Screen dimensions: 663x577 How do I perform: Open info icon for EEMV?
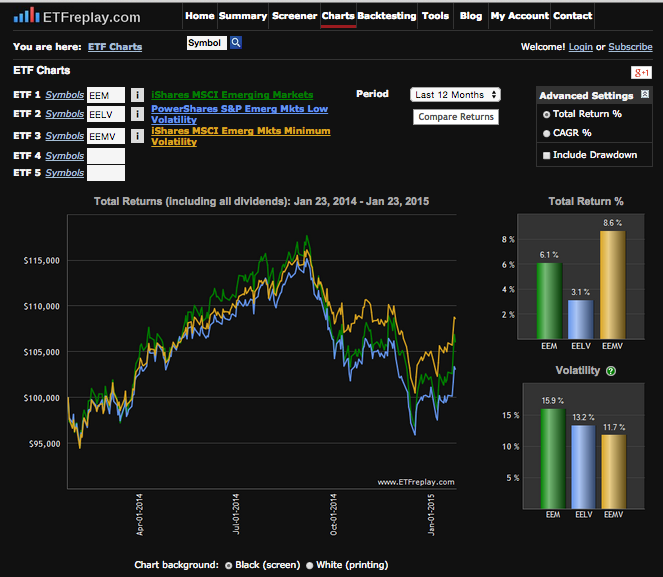point(137,136)
